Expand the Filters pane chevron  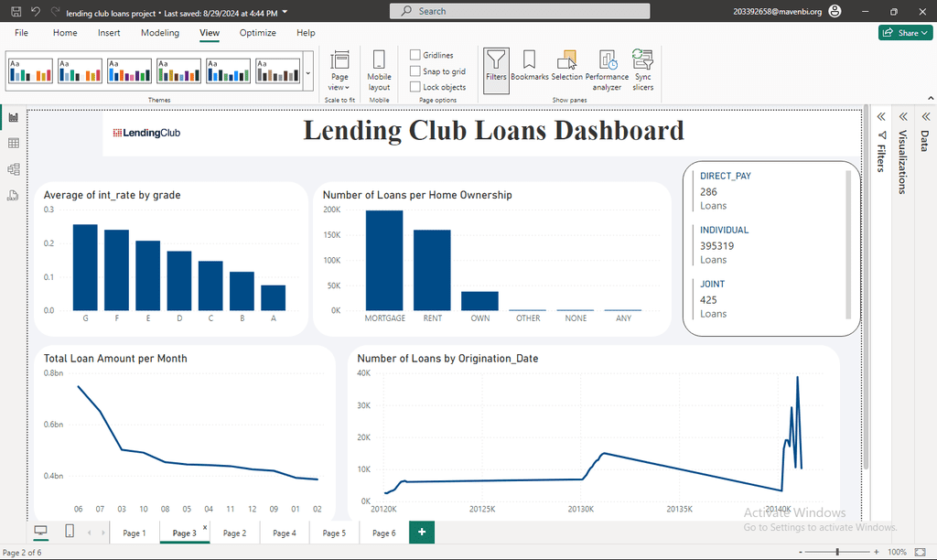(881, 116)
